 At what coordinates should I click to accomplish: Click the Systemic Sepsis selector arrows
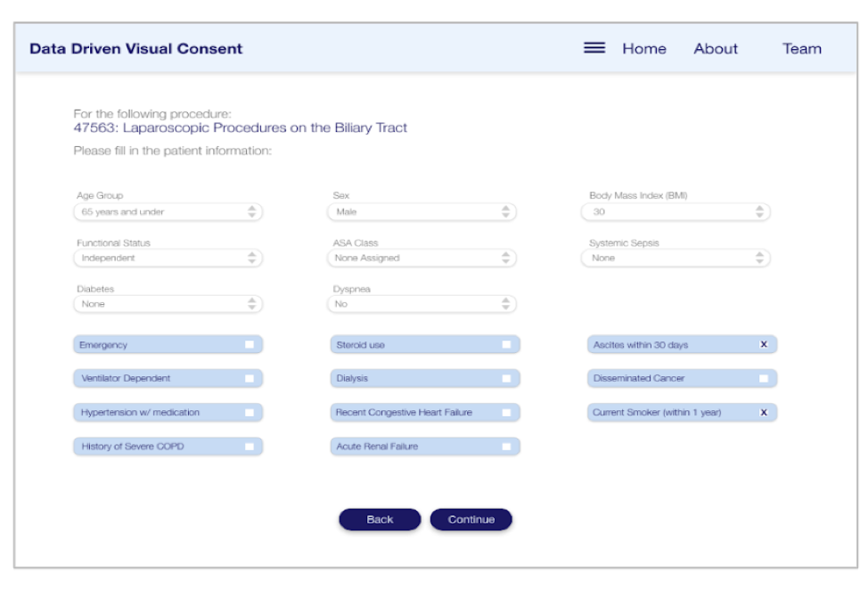[759, 258]
